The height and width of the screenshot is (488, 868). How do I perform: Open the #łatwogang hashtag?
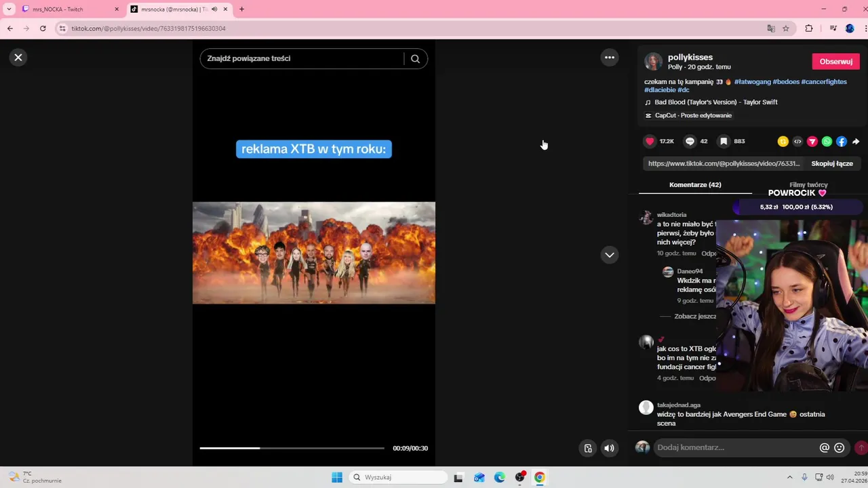click(x=753, y=81)
